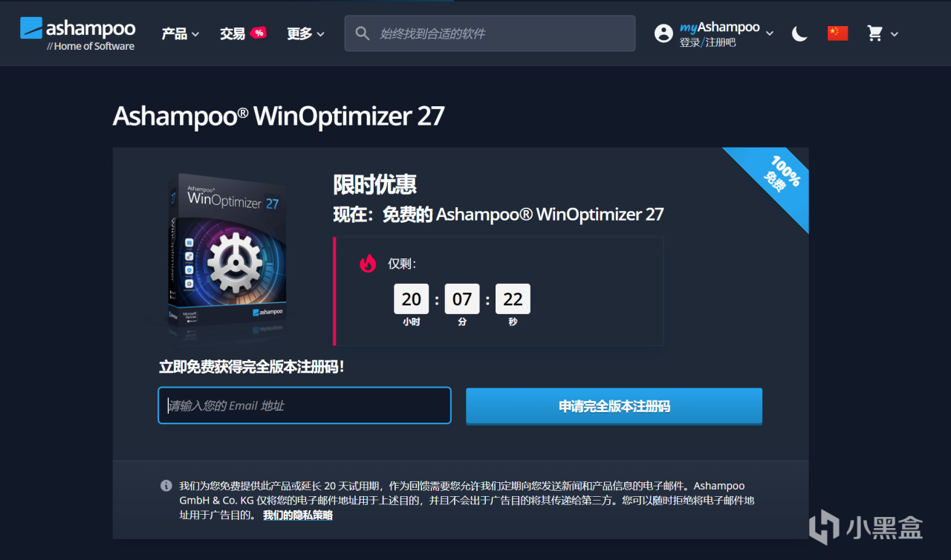
Task: Click the China flag language icon
Action: [837, 33]
